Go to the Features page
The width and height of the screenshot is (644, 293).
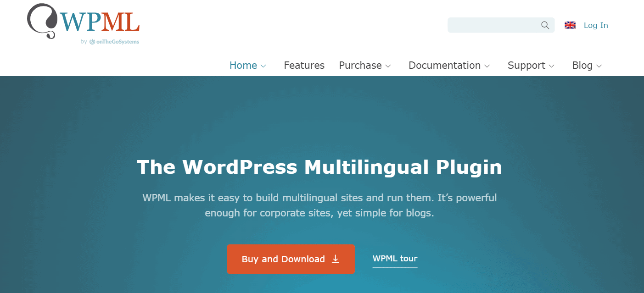tap(304, 66)
